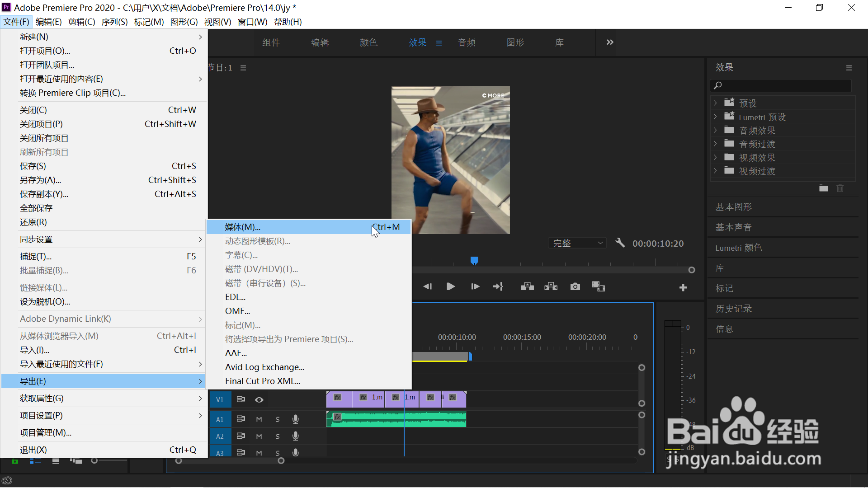Click the Export Frame camera icon

(x=575, y=286)
